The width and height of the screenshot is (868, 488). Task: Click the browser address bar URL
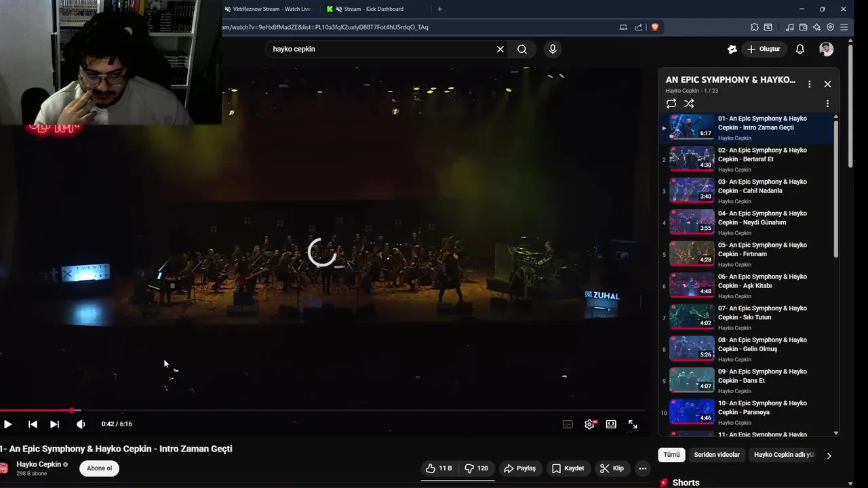(x=325, y=27)
